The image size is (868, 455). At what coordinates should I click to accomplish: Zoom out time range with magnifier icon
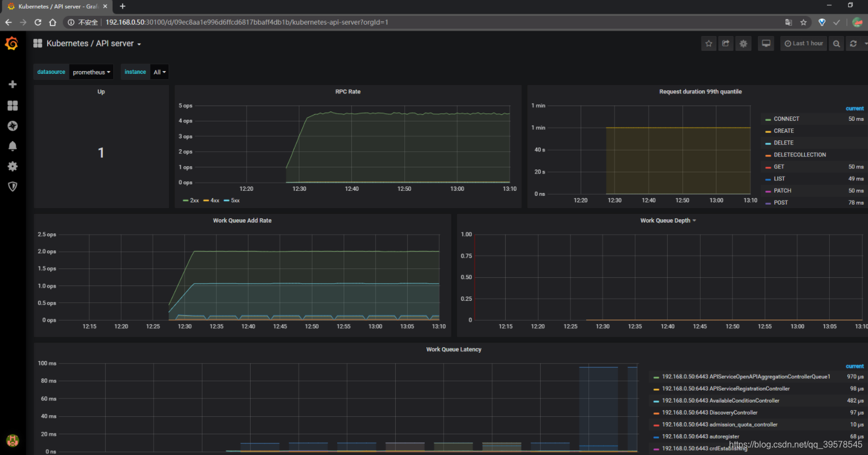(x=836, y=43)
